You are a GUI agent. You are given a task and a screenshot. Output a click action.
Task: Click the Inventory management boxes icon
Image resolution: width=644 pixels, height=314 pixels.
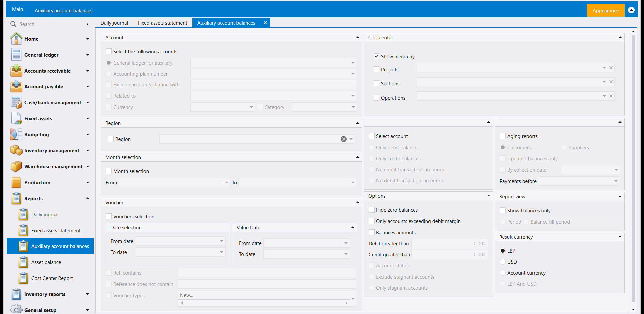pos(16,150)
